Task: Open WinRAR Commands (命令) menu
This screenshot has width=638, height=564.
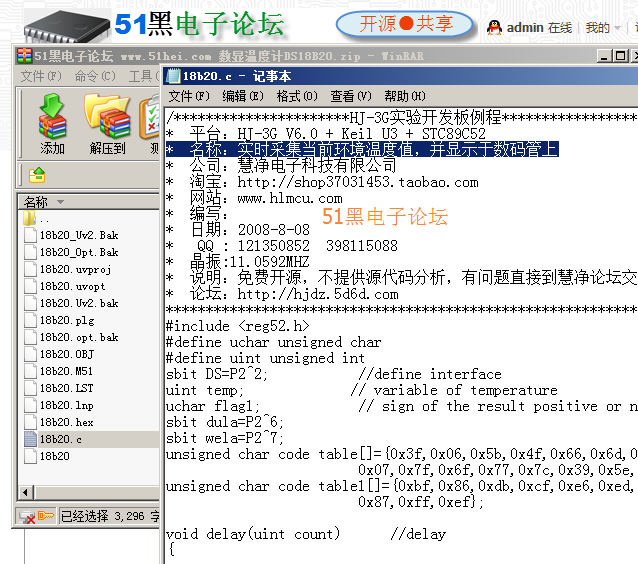Action: tap(95, 76)
